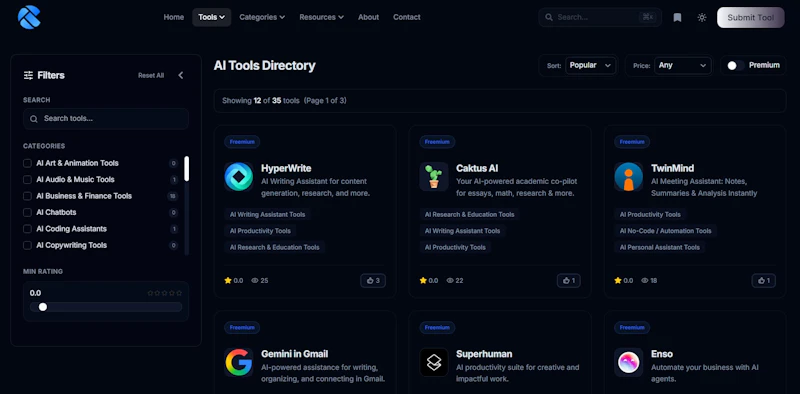The height and width of the screenshot is (394, 800).
Task: Toggle light theme with sun icon
Action: (x=702, y=17)
